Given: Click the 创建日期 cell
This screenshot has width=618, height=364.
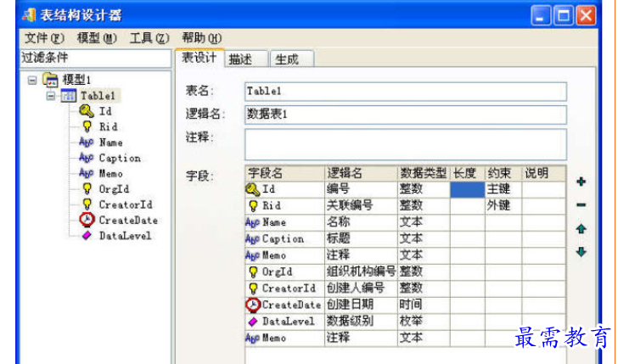Looking at the screenshot, I should pos(361,305).
